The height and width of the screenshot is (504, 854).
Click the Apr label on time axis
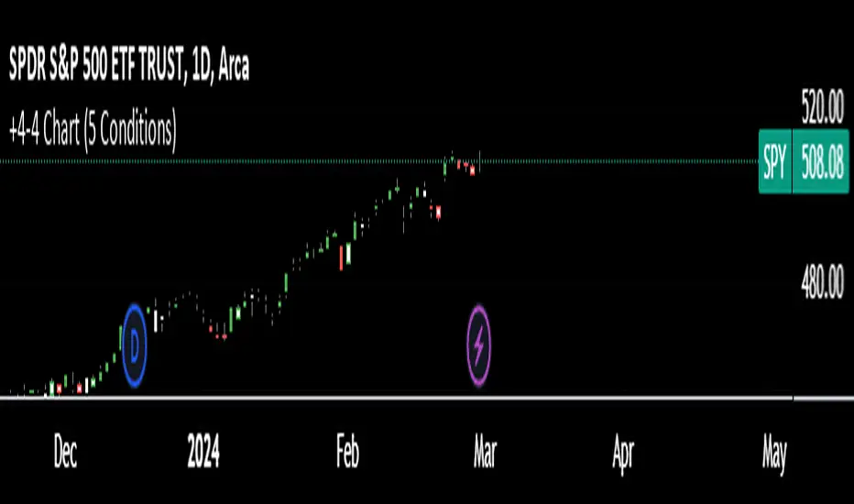(623, 454)
